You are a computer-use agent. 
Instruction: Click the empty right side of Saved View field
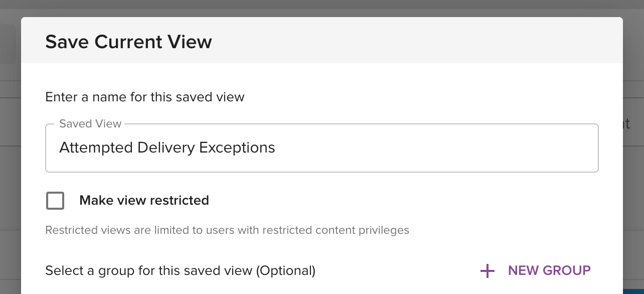click(436, 148)
